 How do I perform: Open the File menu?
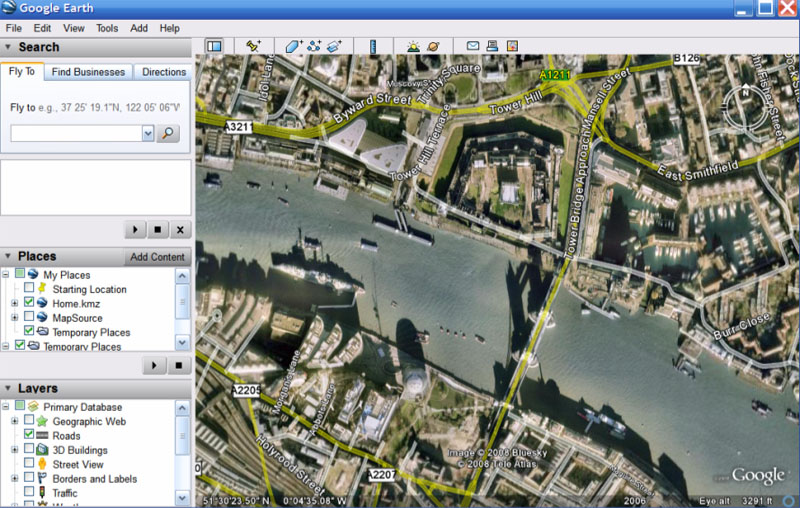click(x=13, y=28)
